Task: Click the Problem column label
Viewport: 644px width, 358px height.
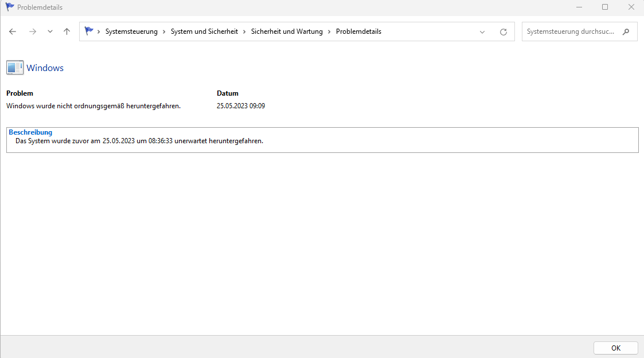Action: point(19,93)
